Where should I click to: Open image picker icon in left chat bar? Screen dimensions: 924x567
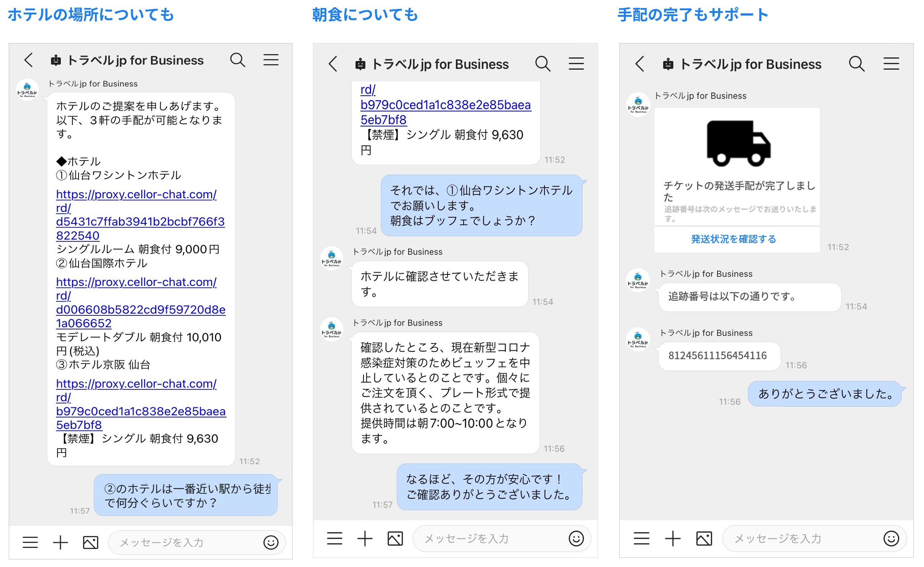90,542
